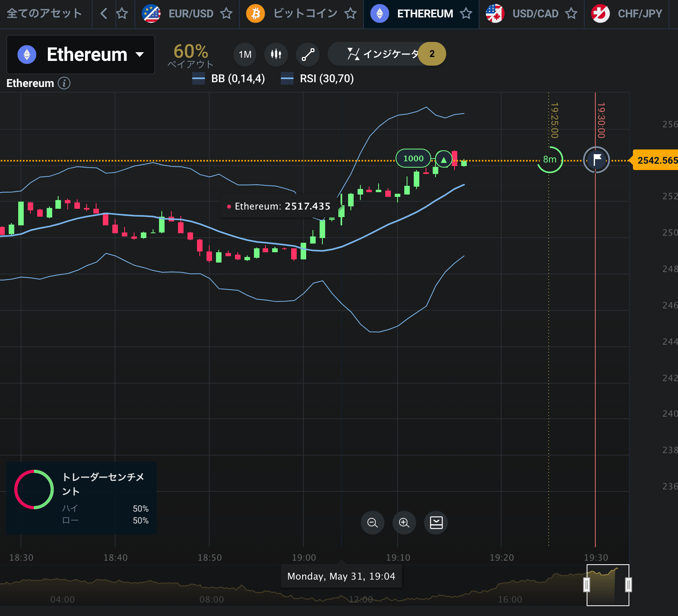This screenshot has height=616, width=678.
Task: Click the left scroll arrow in asset tabs
Action: (x=104, y=14)
